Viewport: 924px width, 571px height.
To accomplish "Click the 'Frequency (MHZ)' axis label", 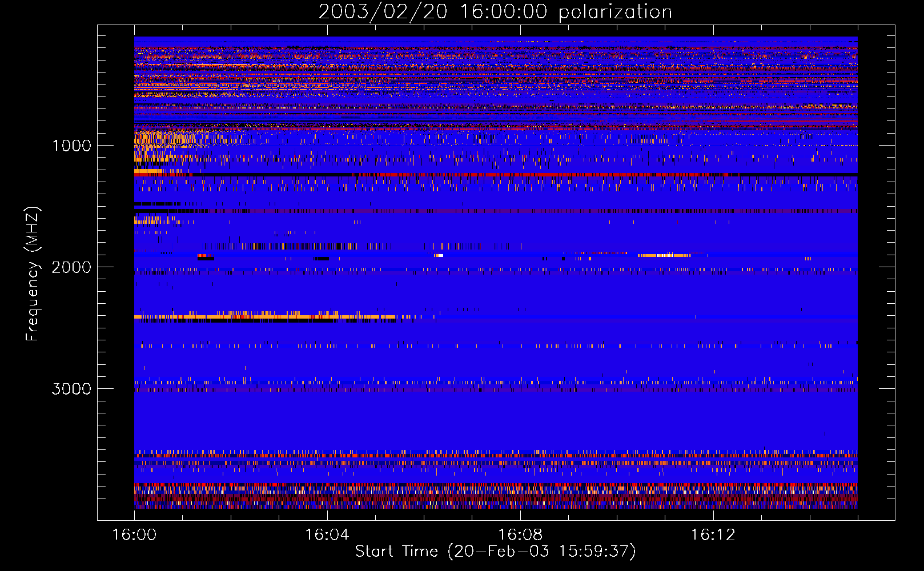I will point(33,274).
